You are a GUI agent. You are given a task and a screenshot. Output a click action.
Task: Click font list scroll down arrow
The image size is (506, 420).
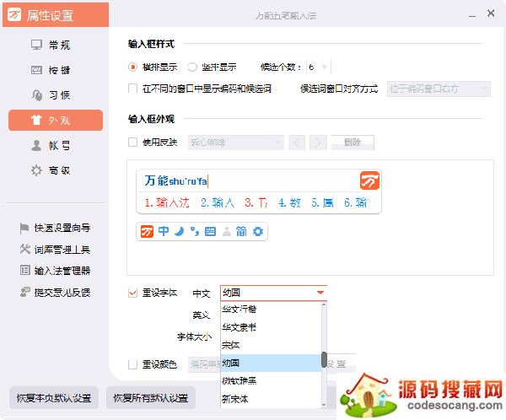pyautogui.click(x=324, y=405)
